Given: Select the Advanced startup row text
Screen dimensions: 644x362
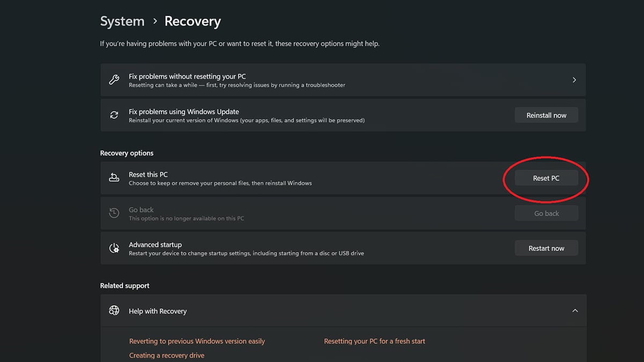Looking at the screenshot, I should (x=246, y=249).
